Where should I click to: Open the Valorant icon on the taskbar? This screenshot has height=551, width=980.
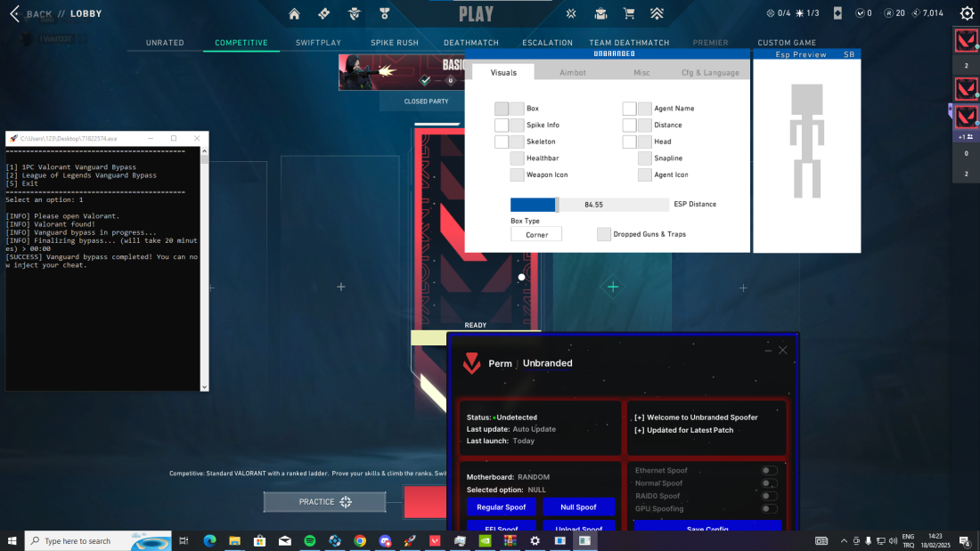click(x=435, y=540)
